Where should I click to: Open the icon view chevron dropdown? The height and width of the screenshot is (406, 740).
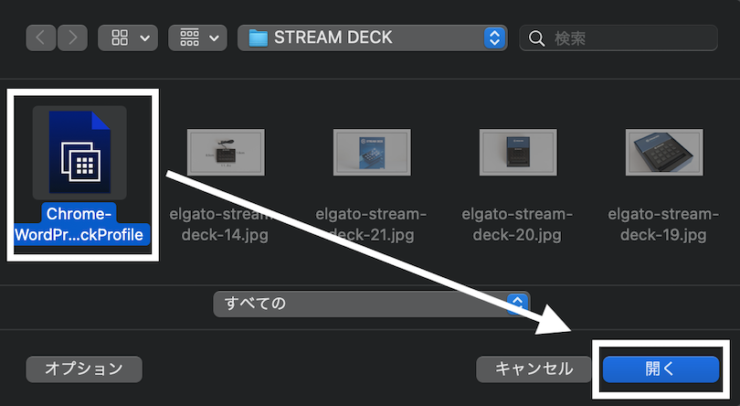pos(145,38)
